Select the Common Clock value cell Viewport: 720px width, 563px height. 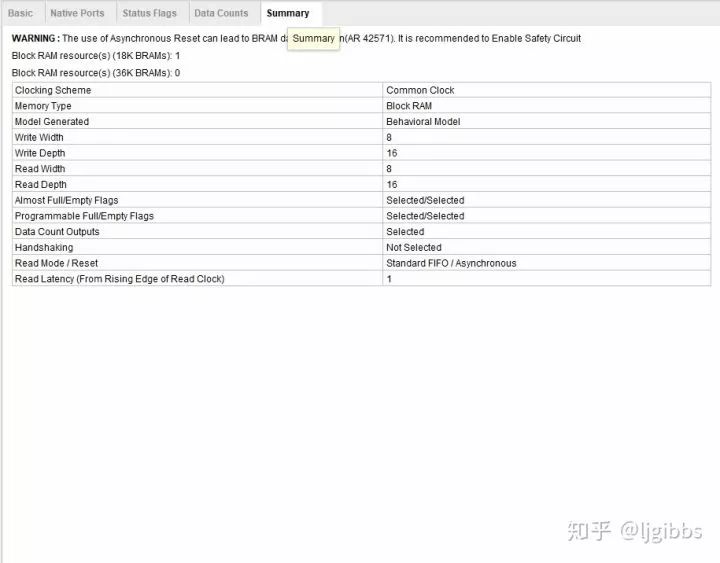[x=420, y=90]
